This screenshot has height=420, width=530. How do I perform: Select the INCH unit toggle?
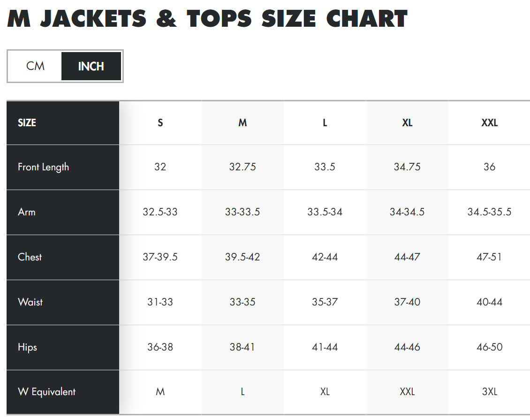pyautogui.click(x=91, y=66)
